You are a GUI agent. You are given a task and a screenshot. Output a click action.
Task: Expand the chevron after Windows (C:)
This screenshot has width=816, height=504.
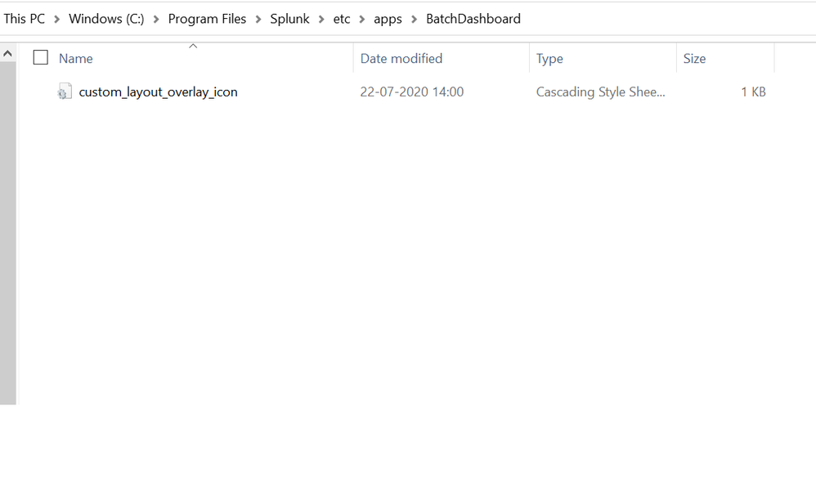(156, 19)
